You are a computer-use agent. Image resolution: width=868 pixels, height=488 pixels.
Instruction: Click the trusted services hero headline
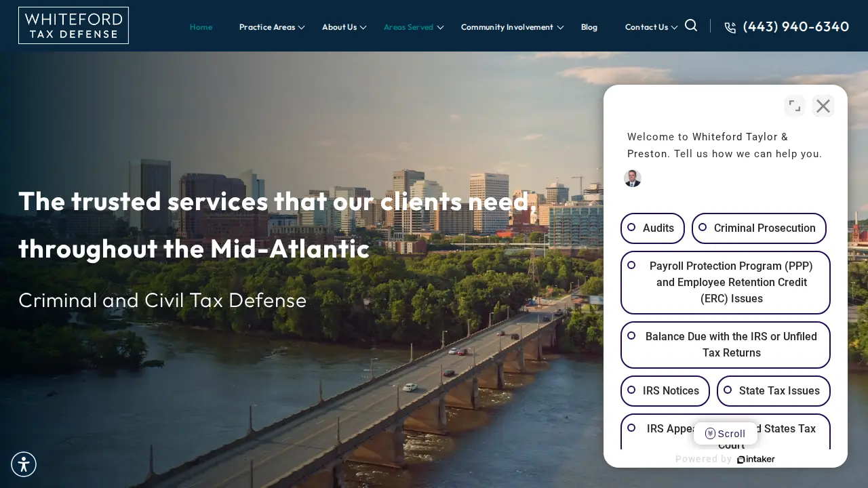click(x=278, y=225)
